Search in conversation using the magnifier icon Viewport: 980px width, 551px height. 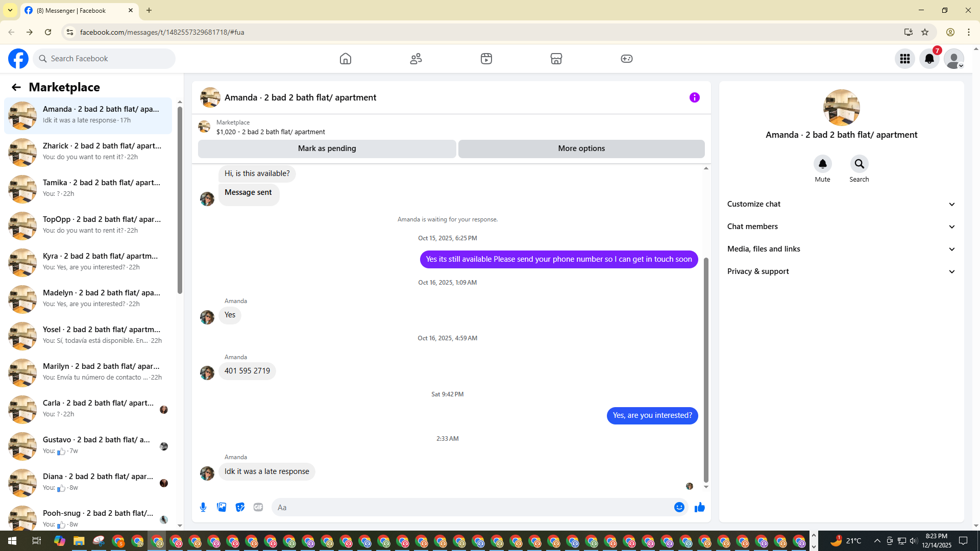pos(859,164)
